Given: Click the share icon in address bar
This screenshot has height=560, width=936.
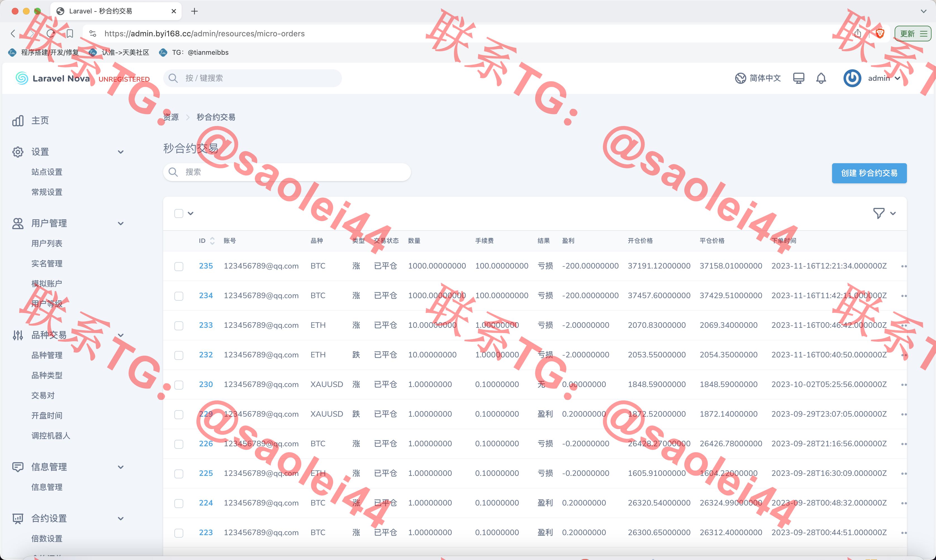Looking at the screenshot, I should [x=857, y=34].
